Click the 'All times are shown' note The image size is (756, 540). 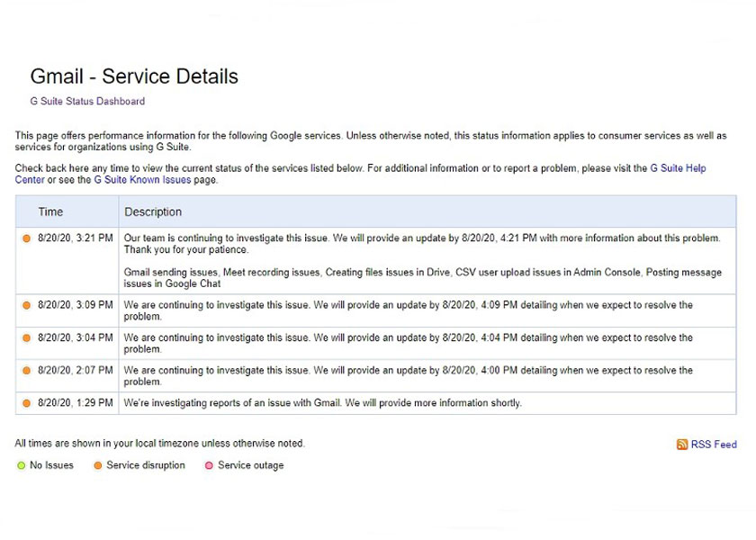[x=159, y=443]
